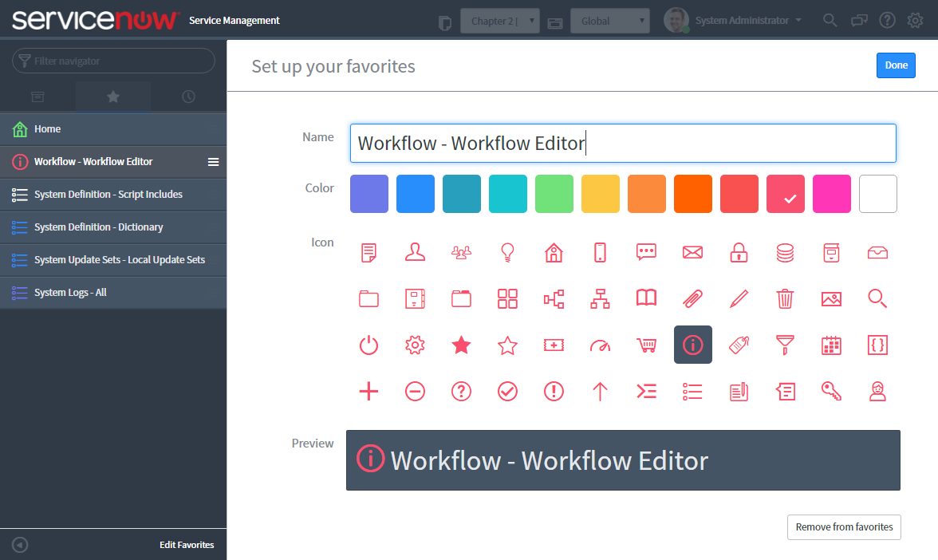Screen dimensions: 938x560
Task: Pick the lightbulb icon
Action: pyautogui.click(x=507, y=252)
